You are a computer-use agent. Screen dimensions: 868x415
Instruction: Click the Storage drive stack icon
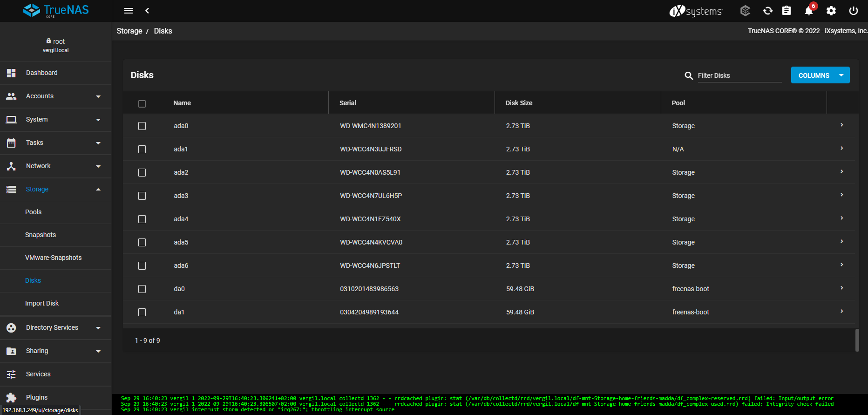11,190
